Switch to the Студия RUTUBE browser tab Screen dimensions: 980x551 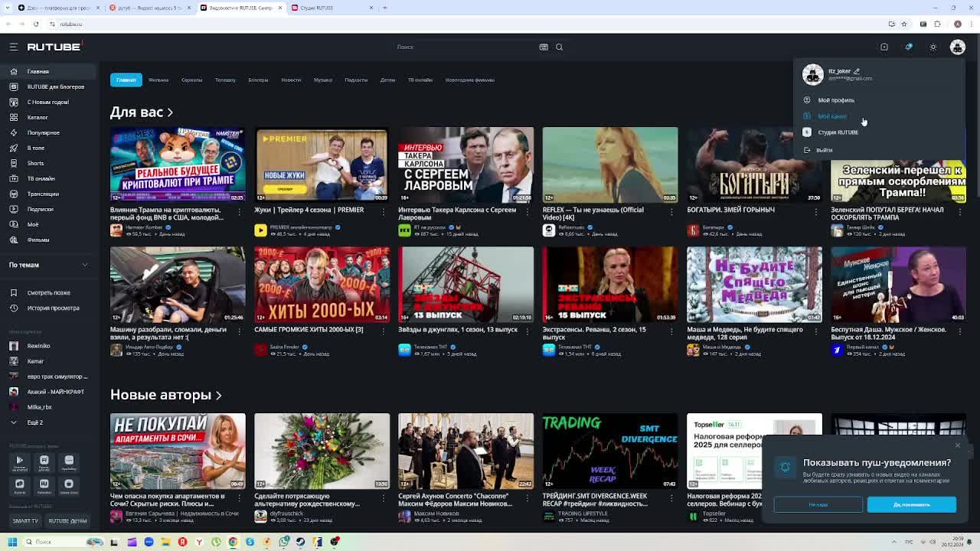click(332, 8)
